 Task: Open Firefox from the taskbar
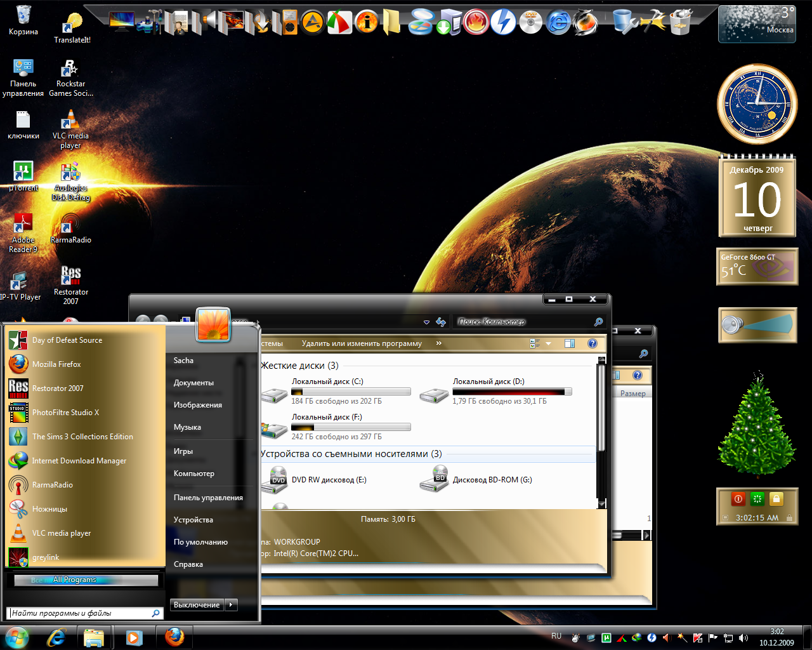(x=174, y=637)
